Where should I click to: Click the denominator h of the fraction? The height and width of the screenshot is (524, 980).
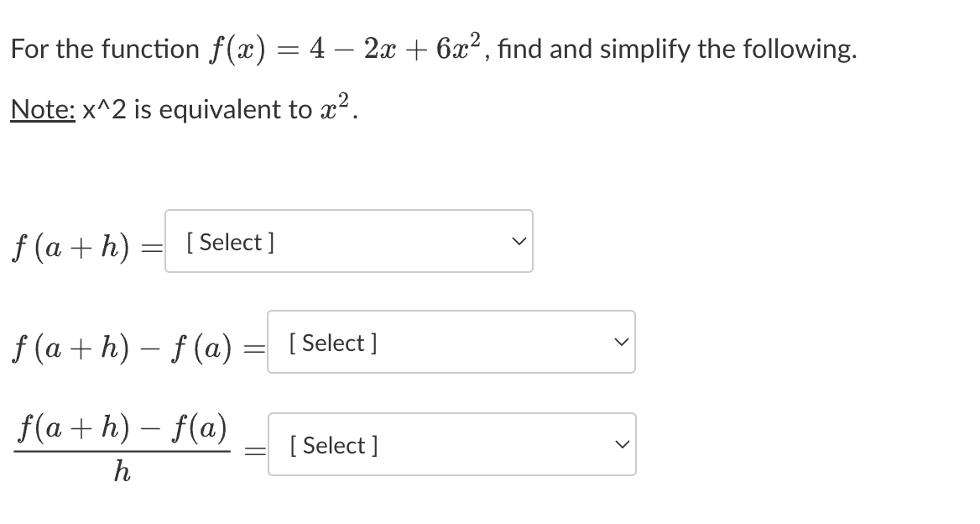[x=122, y=471]
